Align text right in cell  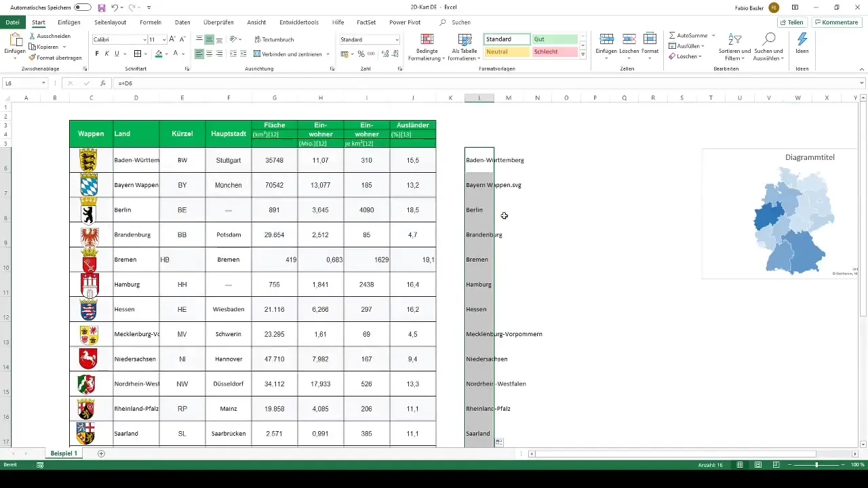[x=220, y=54]
